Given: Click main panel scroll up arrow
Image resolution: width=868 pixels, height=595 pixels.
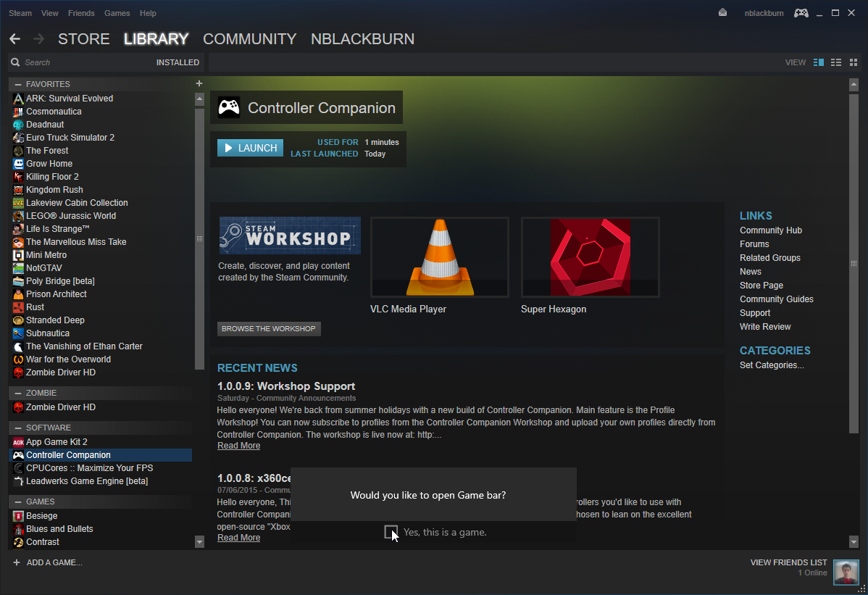Looking at the screenshot, I should tap(854, 85).
